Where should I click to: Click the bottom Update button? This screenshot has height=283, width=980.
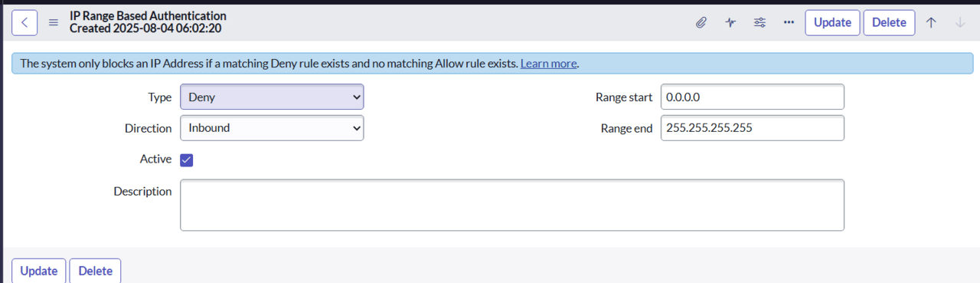pyautogui.click(x=39, y=271)
